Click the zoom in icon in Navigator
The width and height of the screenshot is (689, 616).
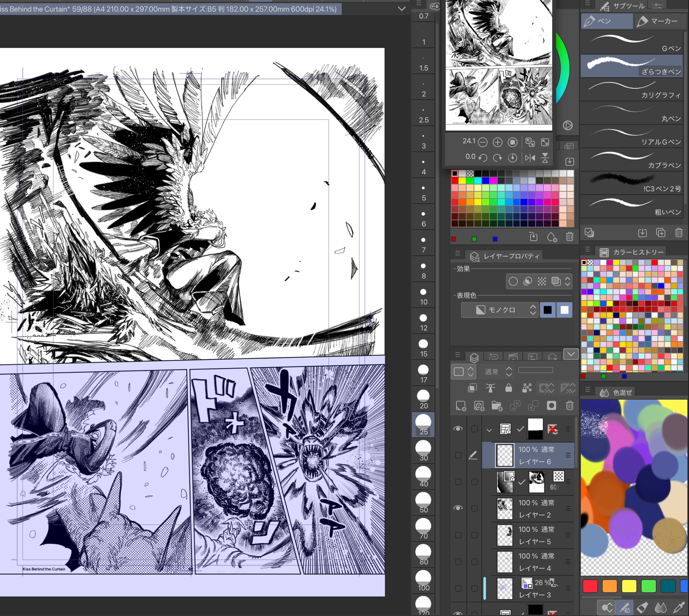click(x=497, y=142)
